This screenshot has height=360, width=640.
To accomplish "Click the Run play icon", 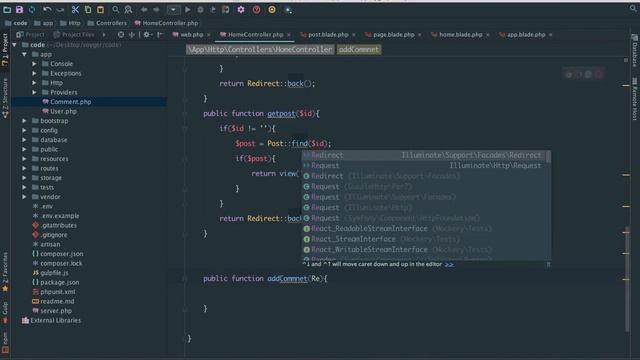I will [x=188, y=10].
